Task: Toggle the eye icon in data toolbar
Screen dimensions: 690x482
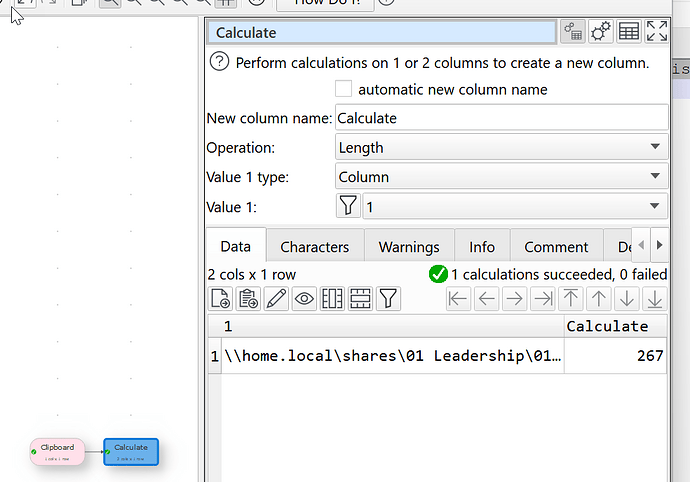Action: (304, 298)
